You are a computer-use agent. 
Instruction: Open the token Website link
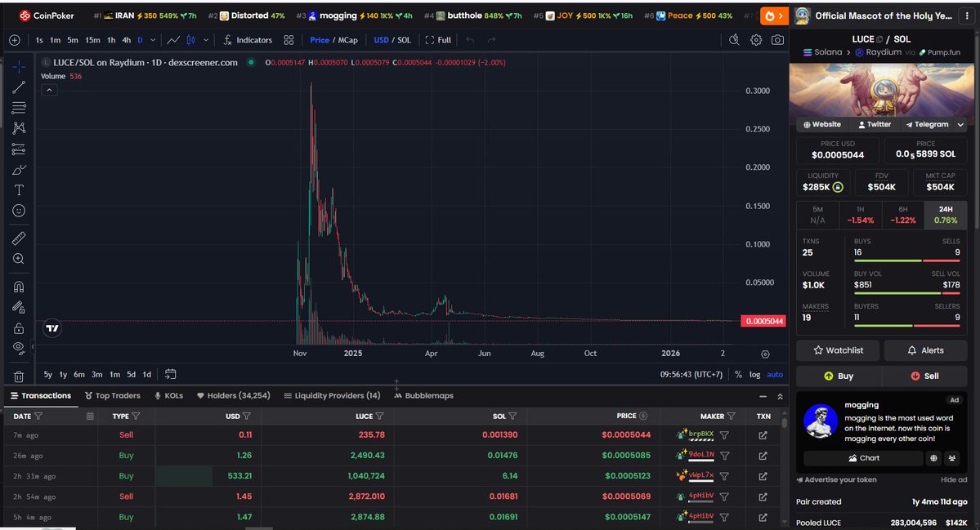click(x=822, y=124)
